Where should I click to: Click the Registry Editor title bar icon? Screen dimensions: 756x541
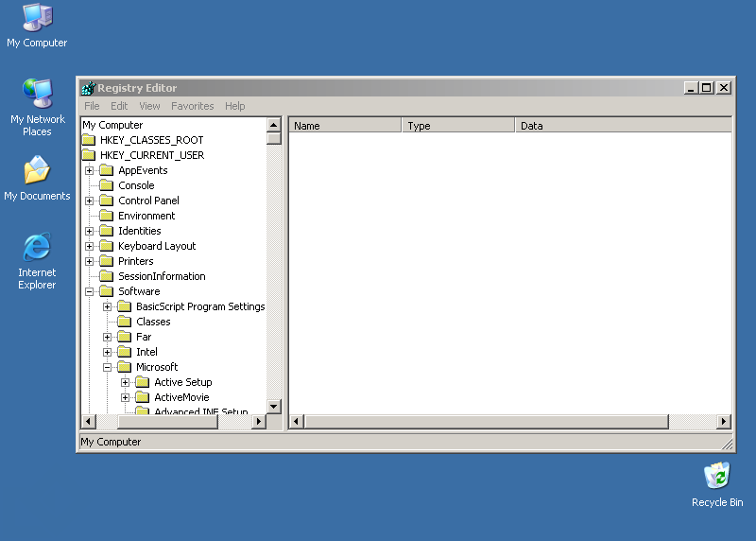tap(88, 88)
